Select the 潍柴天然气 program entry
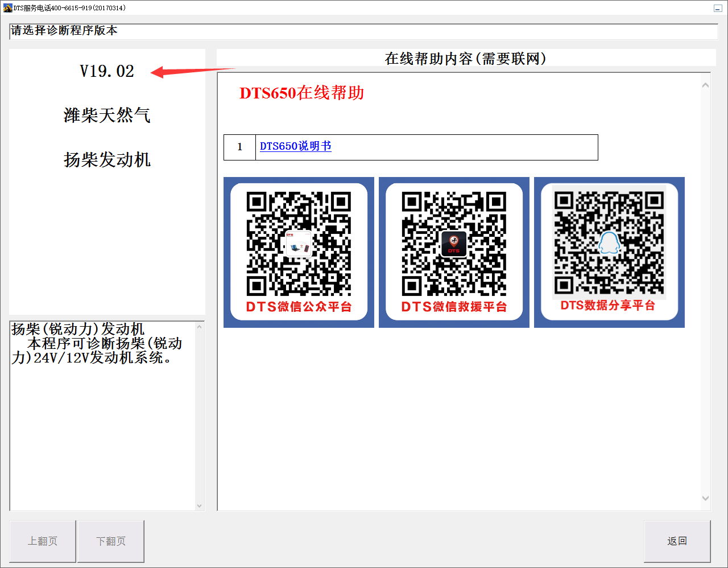This screenshot has height=568, width=728. coord(107,116)
